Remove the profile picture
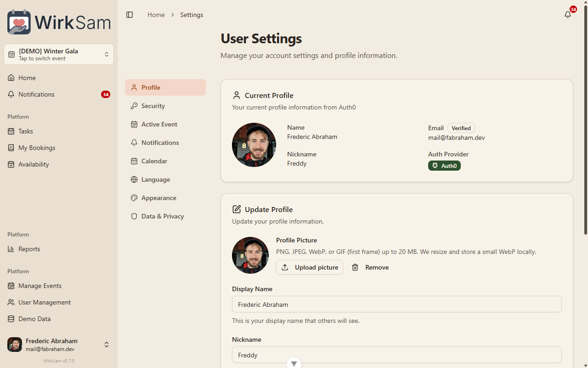Image resolution: width=588 pixels, height=368 pixels. tap(370, 267)
